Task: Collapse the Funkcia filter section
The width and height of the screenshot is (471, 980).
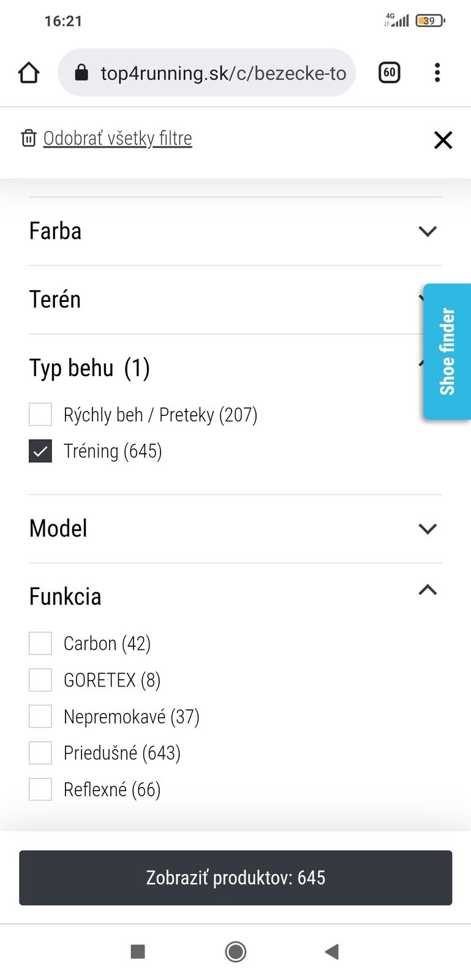Action: [427, 590]
